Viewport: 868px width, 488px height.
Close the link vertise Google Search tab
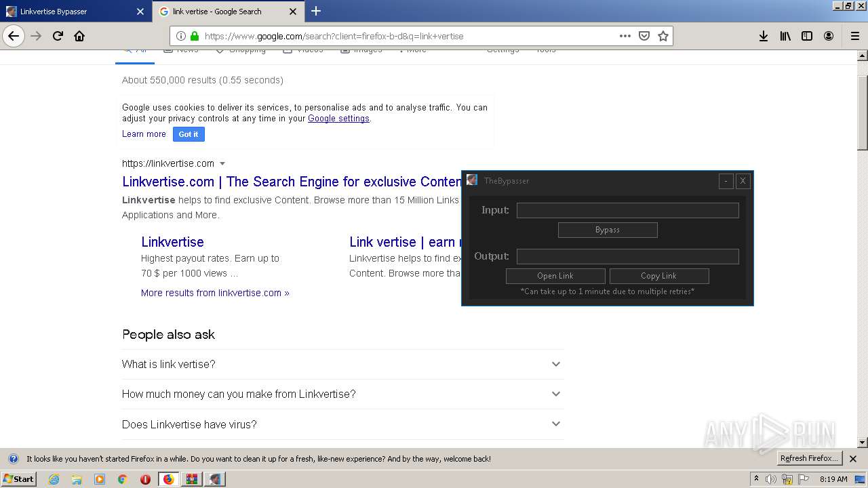(x=293, y=12)
